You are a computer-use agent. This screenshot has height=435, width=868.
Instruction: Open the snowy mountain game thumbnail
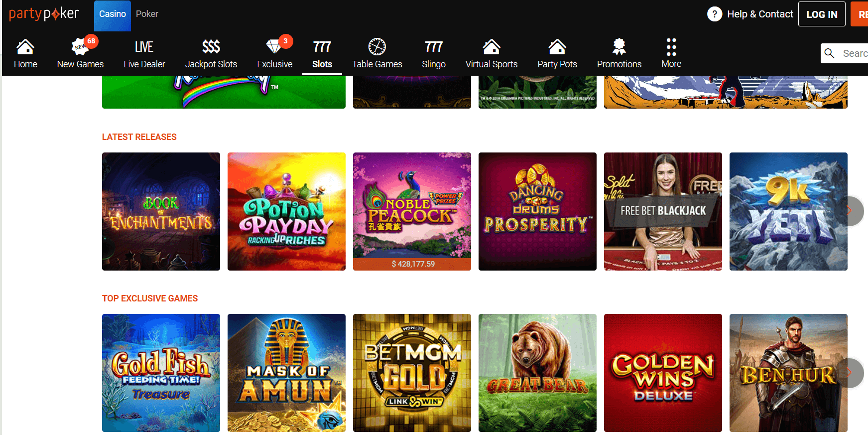click(726, 92)
